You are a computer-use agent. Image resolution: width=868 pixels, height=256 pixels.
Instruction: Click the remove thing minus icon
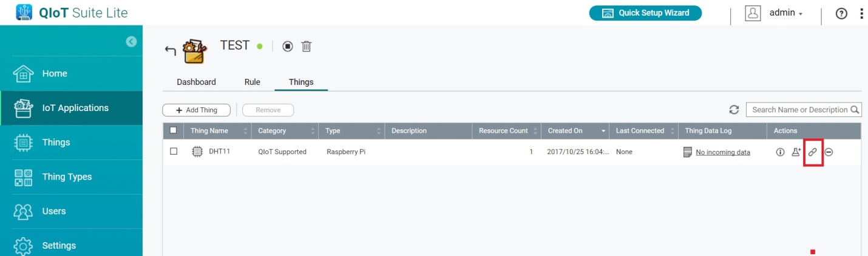829,152
